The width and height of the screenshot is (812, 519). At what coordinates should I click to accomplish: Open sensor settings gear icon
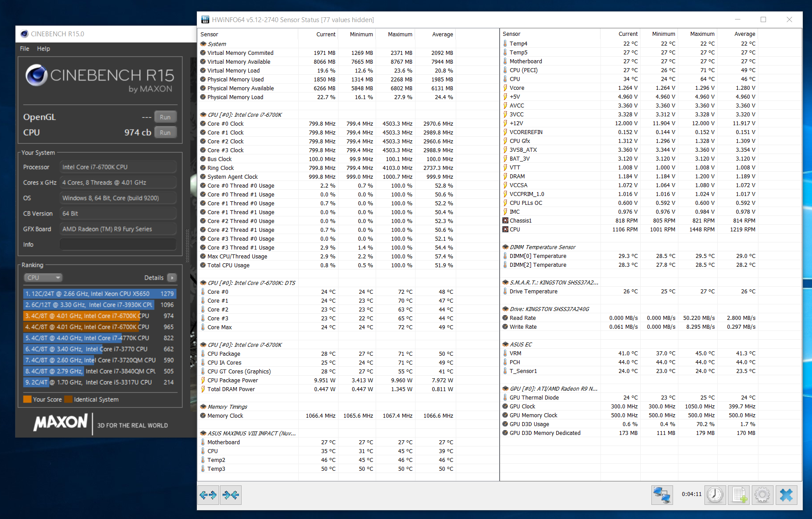point(762,495)
